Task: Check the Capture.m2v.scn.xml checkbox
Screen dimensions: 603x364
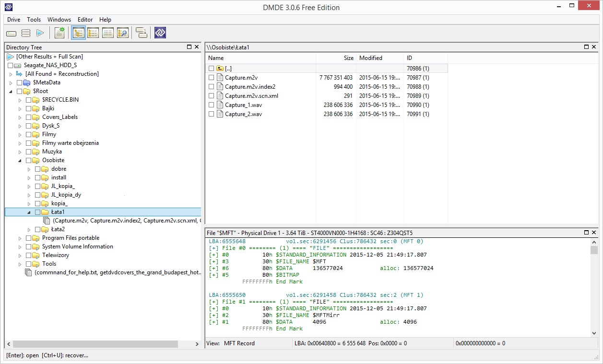Action: (212, 96)
